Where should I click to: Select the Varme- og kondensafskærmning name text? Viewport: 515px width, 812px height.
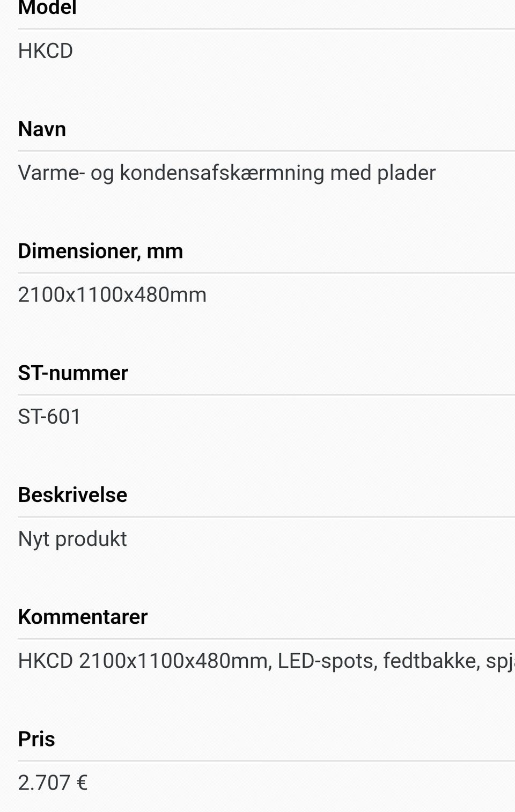coord(226,173)
